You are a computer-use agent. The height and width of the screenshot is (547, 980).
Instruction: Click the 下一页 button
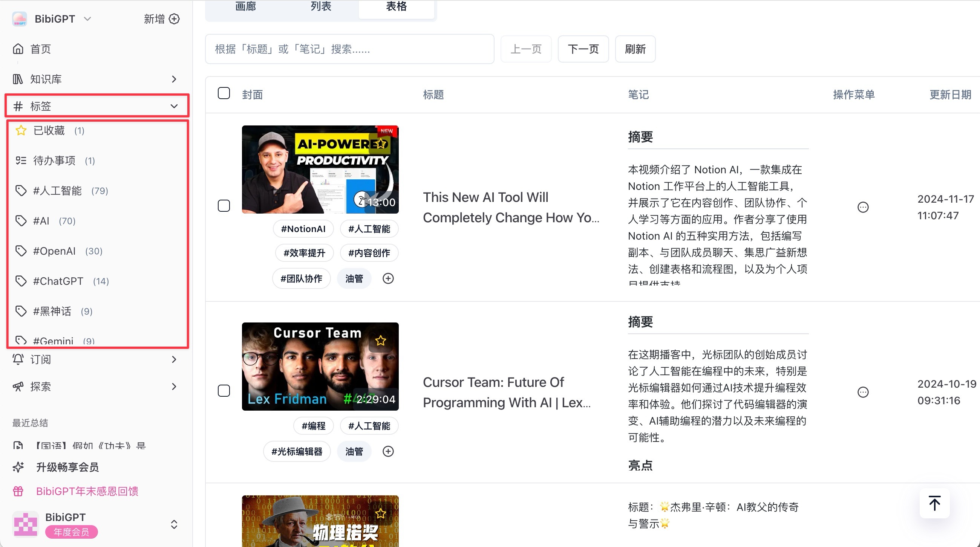tap(583, 49)
